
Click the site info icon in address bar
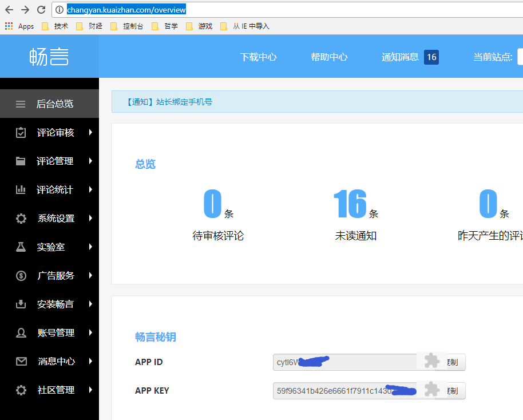(60, 10)
